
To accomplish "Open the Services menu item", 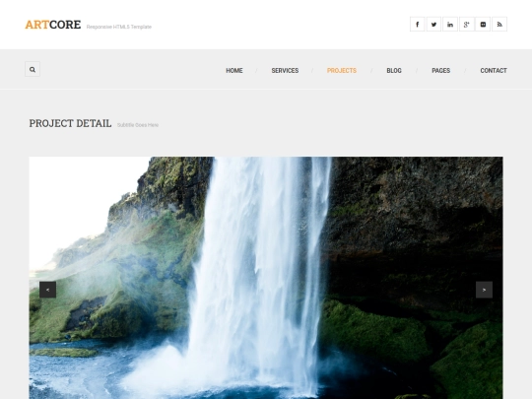I will [285, 71].
